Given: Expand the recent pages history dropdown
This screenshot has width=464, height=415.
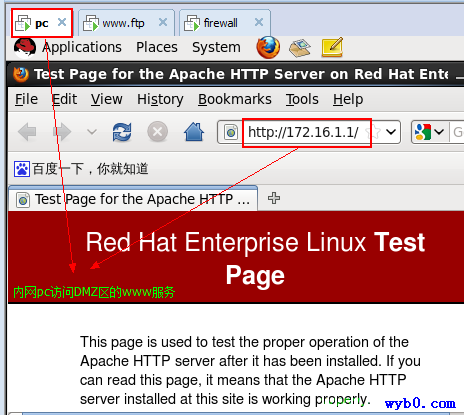Looking at the screenshot, I should (x=92, y=132).
